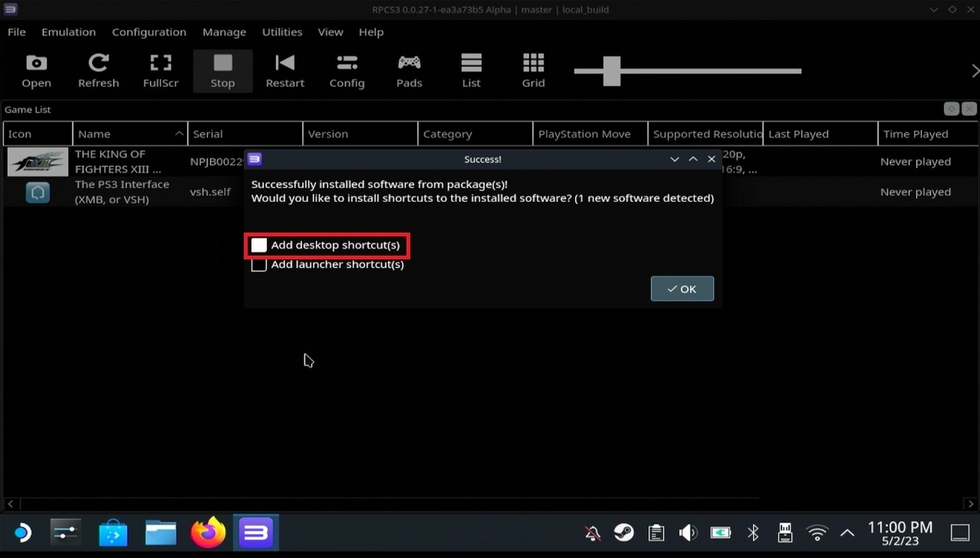Screen dimensions: 980x558
Task: Open the Utilities menu
Action: 282,32
